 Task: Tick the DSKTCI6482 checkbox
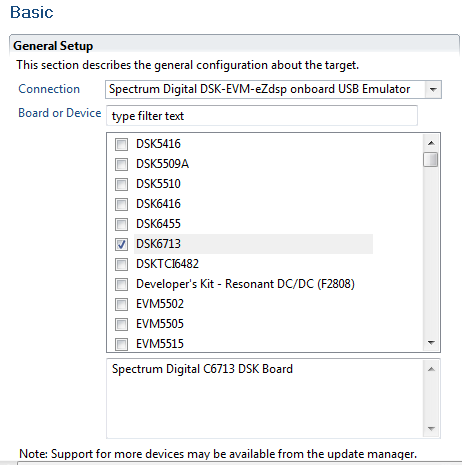121,264
